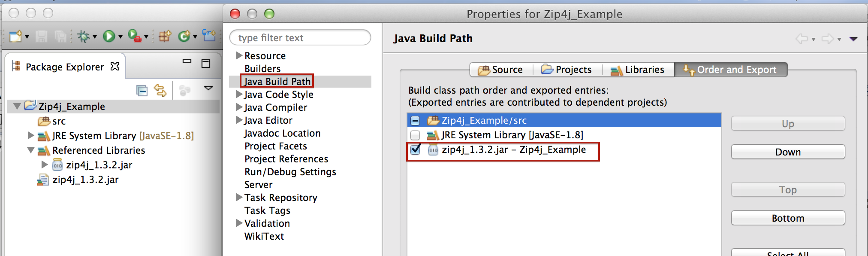This screenshot has width=868, height=256.
Task: Click the New Java Package icon
Action: [x=165, y=37]
